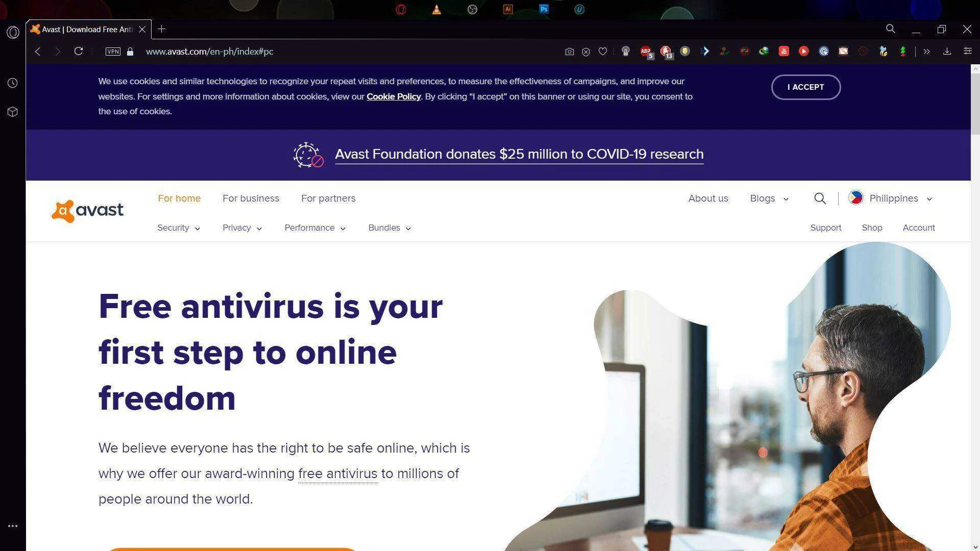Click the Adblock Plus ABP extension icon
Screen dimensions: 980x551
646,52
